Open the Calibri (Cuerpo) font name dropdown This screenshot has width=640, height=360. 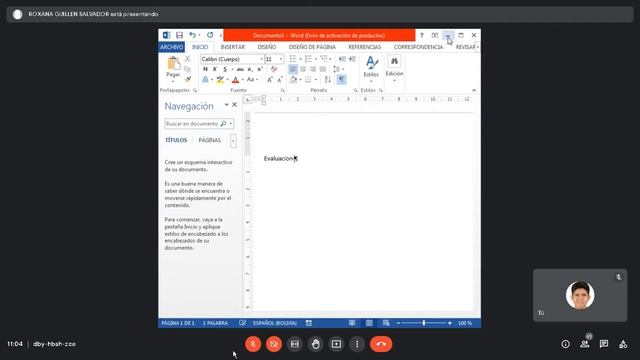262,59
